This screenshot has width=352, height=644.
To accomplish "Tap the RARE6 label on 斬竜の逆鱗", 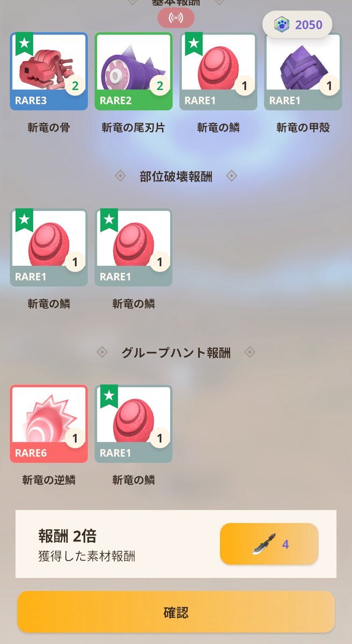I will [x=31, y=453].
